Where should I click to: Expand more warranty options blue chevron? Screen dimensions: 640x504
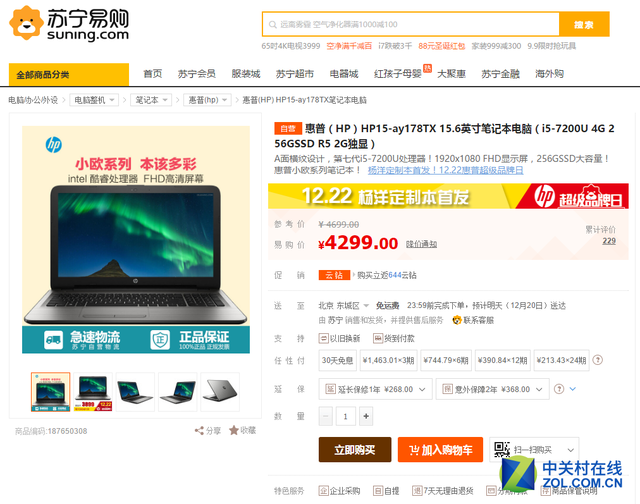pos(573,389)
